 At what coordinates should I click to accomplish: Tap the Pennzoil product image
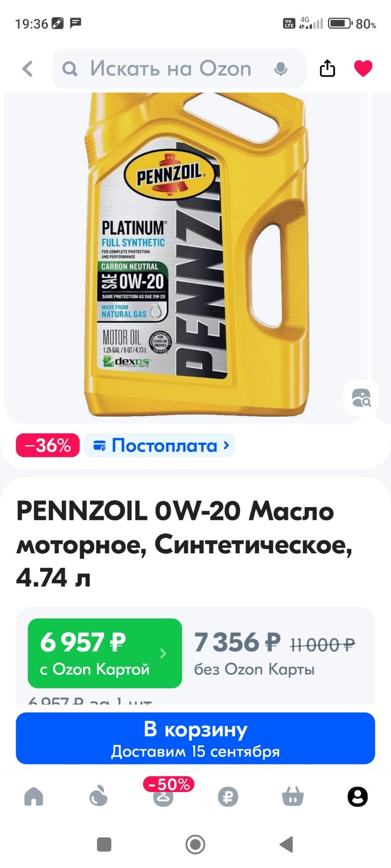[x=197, y=254]
